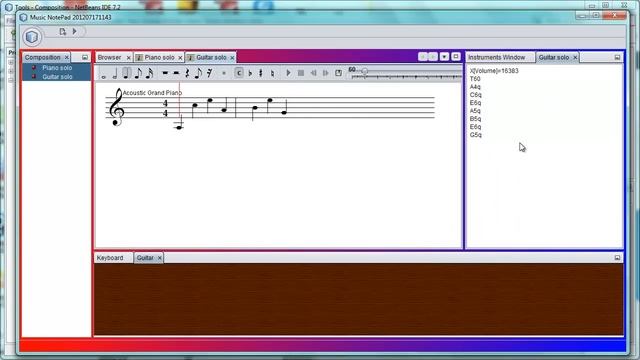
Task: Insert a sixteenth rest
Action: pyautogui.click(x=209, y=73)
